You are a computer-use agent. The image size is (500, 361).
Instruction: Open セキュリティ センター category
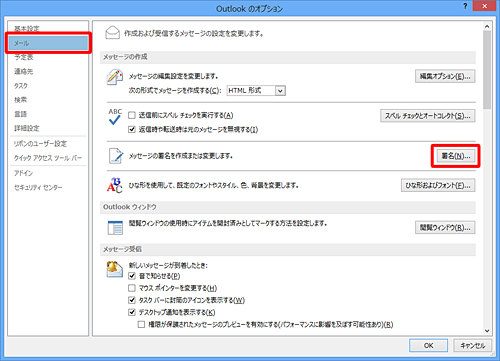[x=38, y=187]
